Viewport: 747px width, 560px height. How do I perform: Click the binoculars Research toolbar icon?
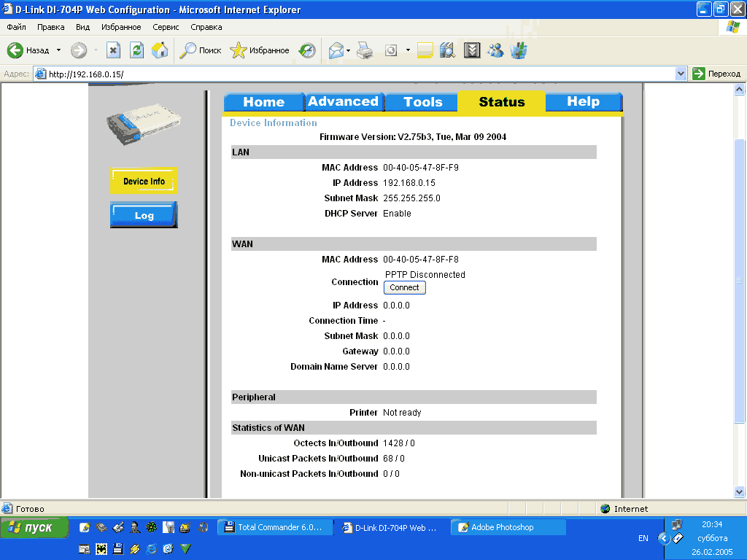tap(448, 50)
